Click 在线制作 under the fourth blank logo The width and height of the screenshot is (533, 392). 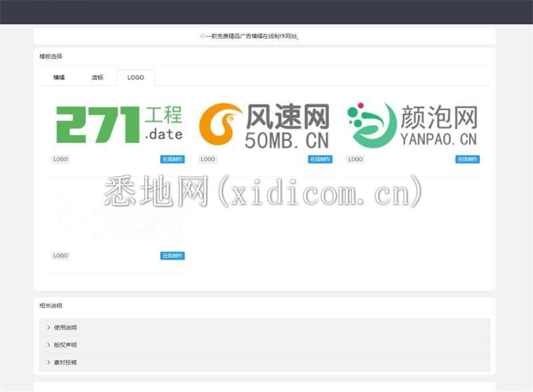coord(173,256)
